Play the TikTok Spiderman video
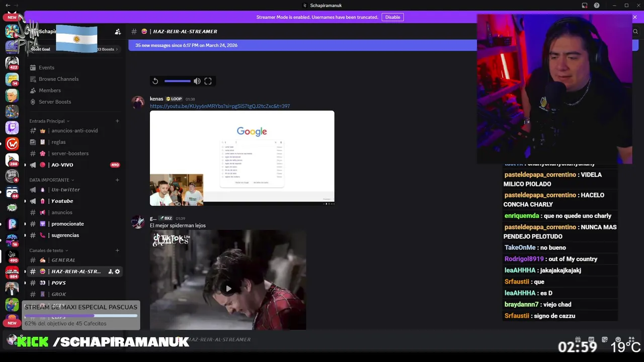This screenshot has height=362, width=644. (228, 289)
